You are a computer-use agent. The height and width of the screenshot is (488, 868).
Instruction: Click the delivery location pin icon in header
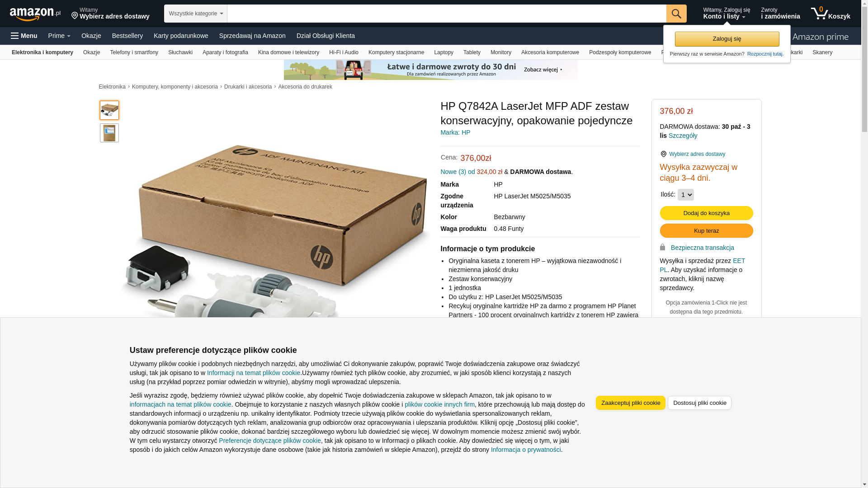coord(75,16)
